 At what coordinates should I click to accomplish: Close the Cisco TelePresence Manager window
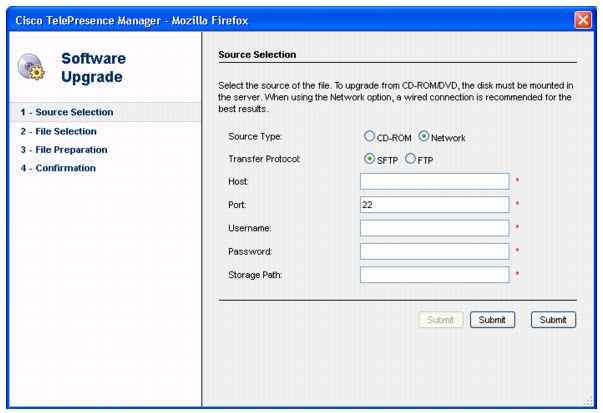583,20
